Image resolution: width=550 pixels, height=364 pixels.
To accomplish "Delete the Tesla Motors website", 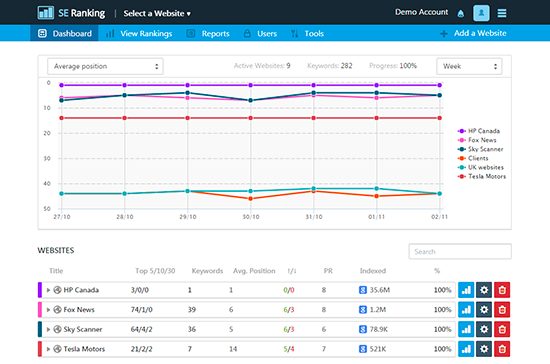I will coord(502,349).
